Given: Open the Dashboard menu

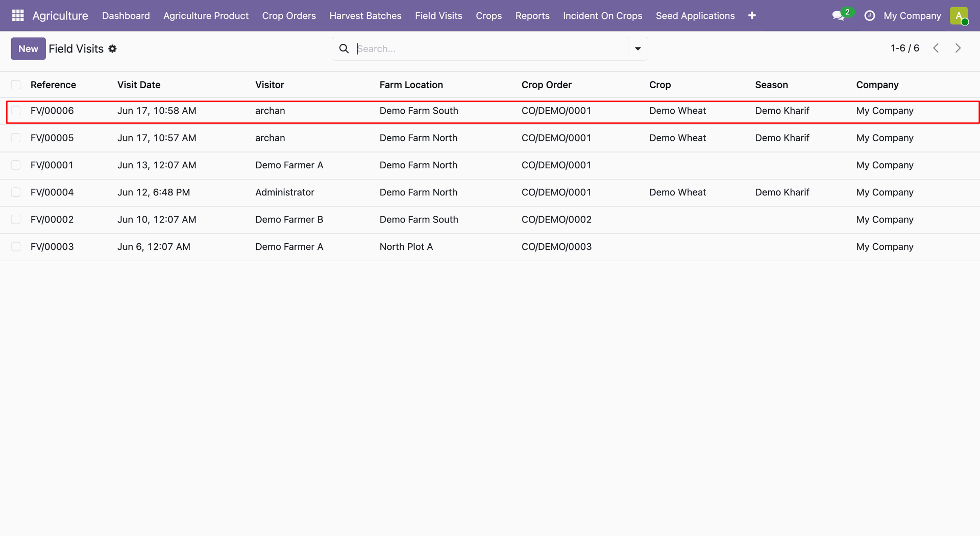Looking at the screenshot, I should (126, 16).
